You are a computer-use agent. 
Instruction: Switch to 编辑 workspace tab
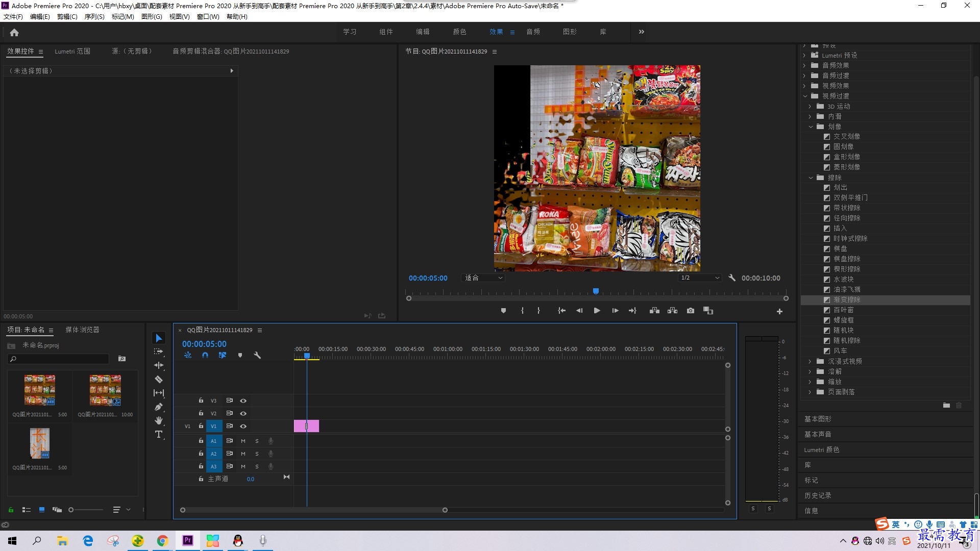click(423, 32)
